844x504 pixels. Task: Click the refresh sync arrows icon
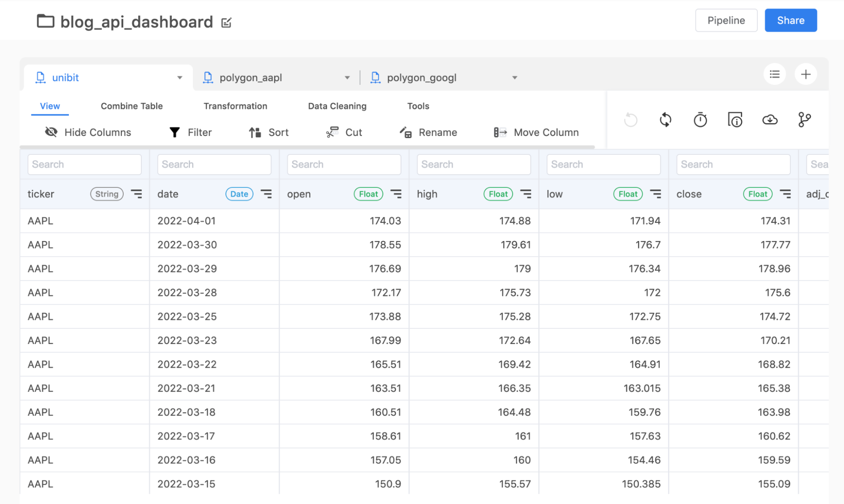pyautogui.click(x=665, y=120)
